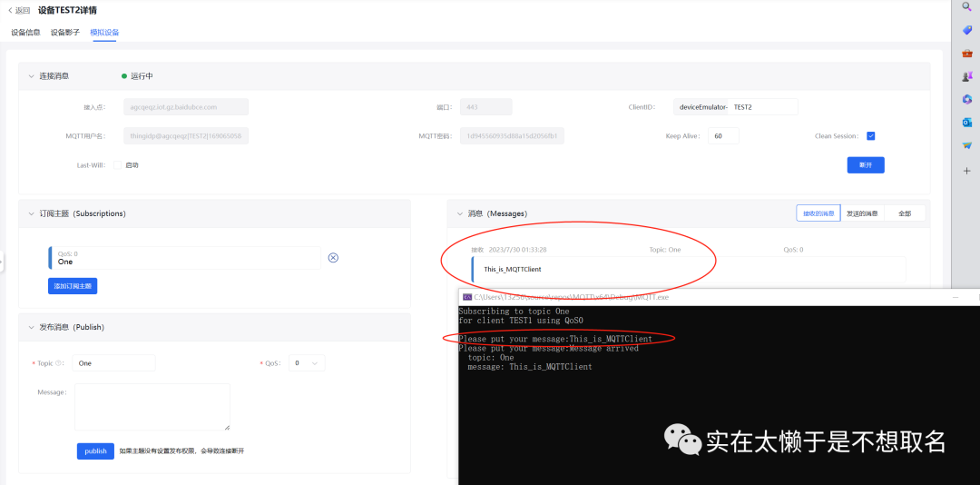Click the Message text area
Viewport: 980px width, 485px height.
152,406
